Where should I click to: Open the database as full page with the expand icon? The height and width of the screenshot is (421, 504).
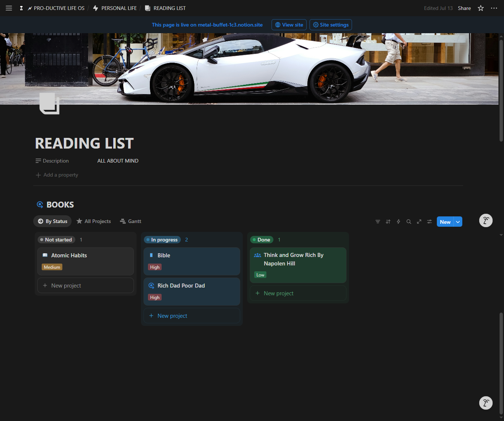(x=419, y=222)
